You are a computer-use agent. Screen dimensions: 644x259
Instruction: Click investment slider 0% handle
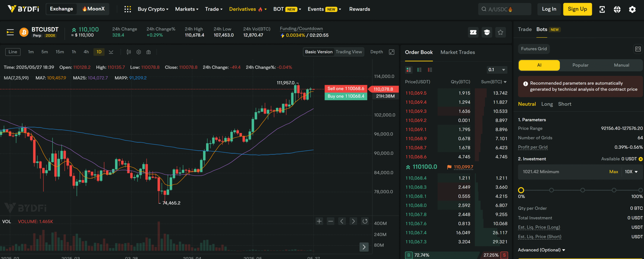point(521,190)
